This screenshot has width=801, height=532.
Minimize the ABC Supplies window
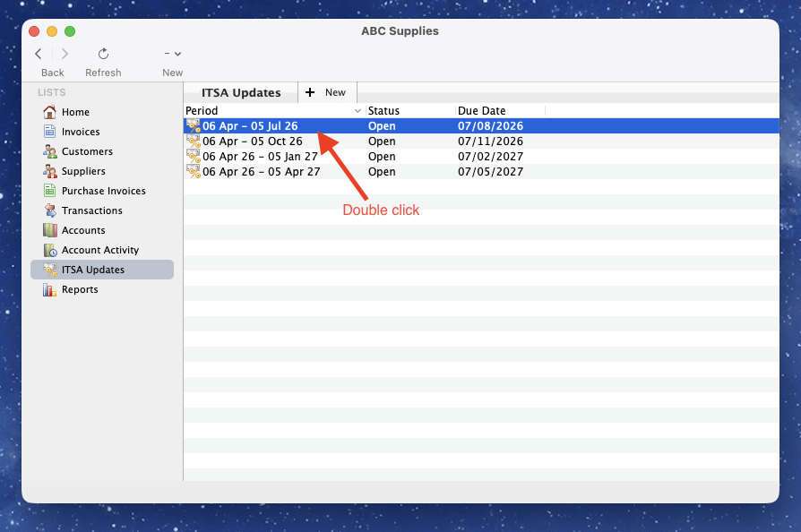click(52, 31)
